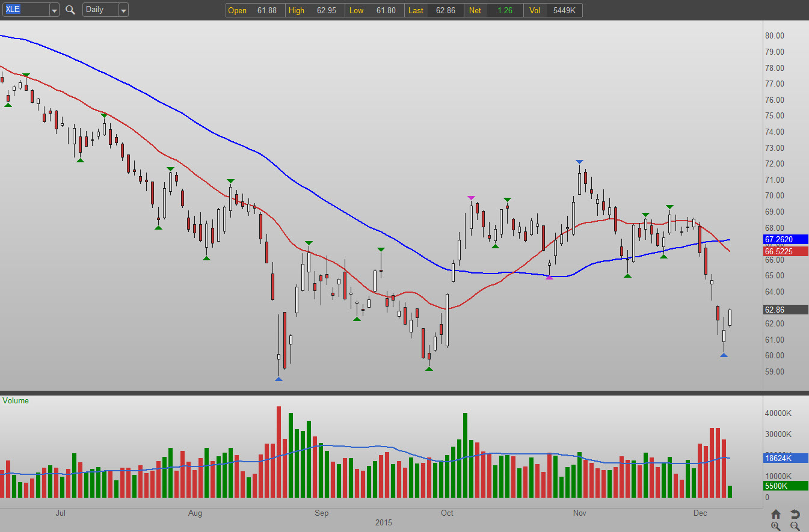Click the 80.00 price axis label
Viewport: 809px width, 532px height.
tap(775, 35)
